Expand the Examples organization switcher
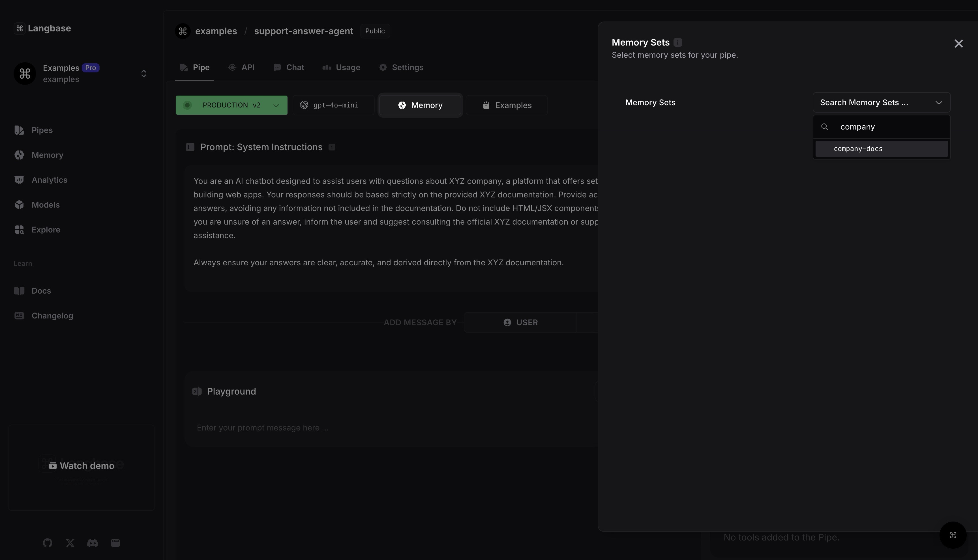 point(143,74)
